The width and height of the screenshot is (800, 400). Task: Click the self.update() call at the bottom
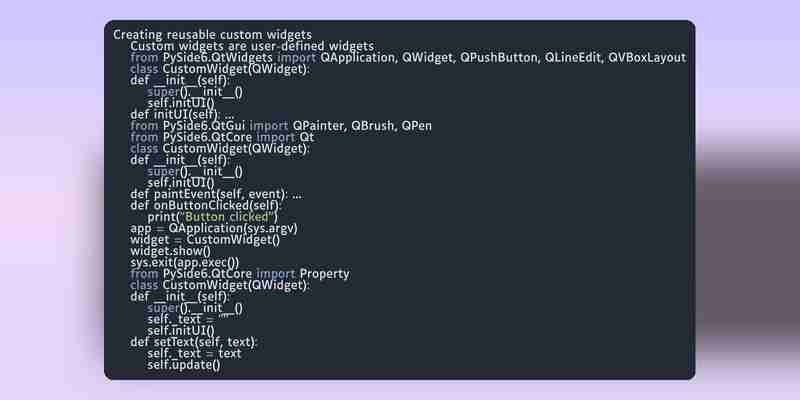184,365
